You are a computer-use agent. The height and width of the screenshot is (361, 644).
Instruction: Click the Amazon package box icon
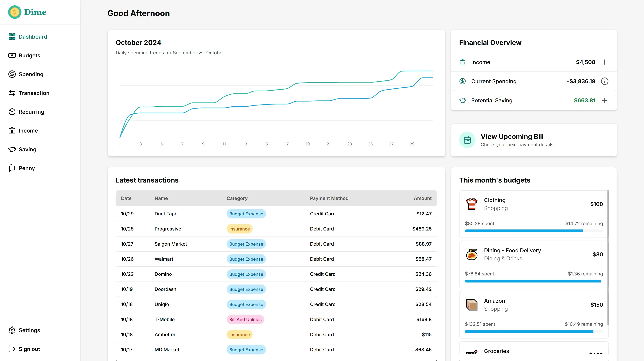click(x=472, y=305)
